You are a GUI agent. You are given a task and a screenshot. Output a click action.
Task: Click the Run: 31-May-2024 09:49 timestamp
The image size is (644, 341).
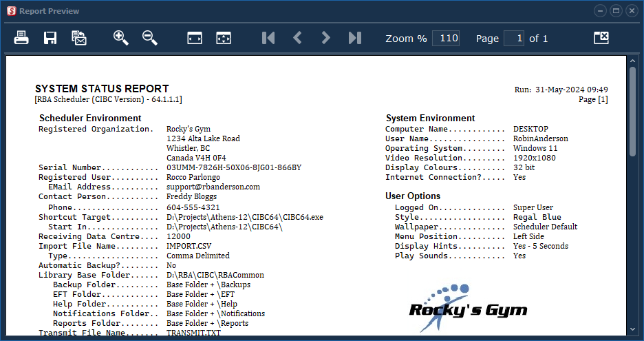tap(561, 90)
